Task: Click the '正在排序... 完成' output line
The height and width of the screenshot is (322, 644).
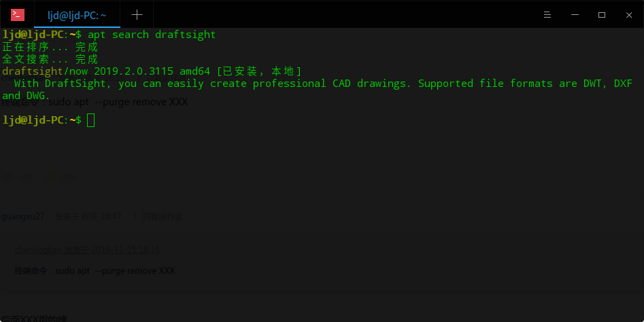Action: [50, 47]
